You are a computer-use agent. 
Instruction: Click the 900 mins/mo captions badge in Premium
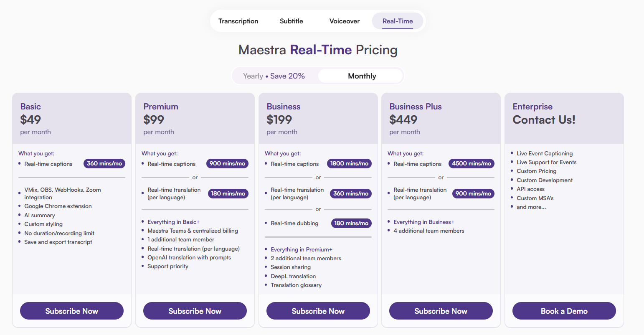227,164
